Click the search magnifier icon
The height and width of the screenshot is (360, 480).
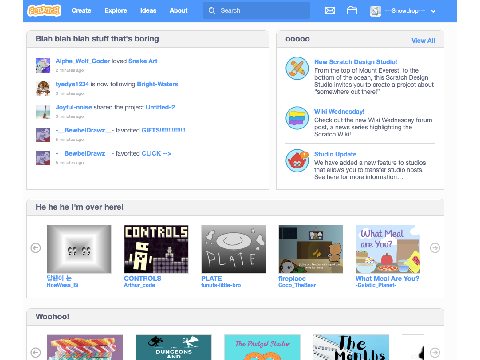click(x=212, y=11)
